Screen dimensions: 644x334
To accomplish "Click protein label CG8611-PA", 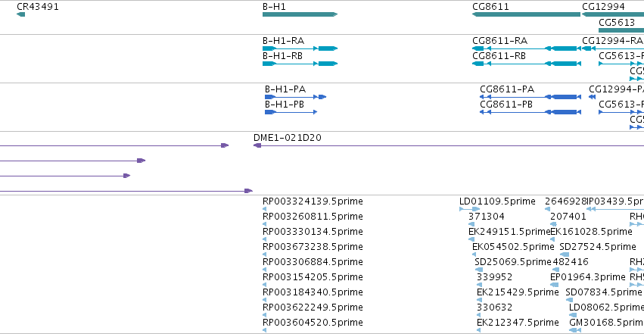I will 507,89.
